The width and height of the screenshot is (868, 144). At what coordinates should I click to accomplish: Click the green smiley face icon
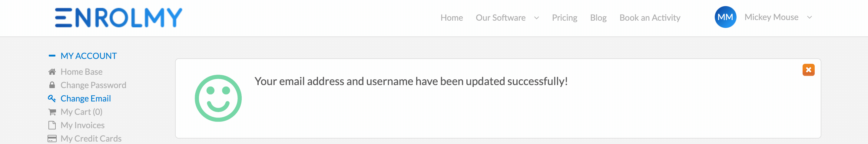coord(218,98)
